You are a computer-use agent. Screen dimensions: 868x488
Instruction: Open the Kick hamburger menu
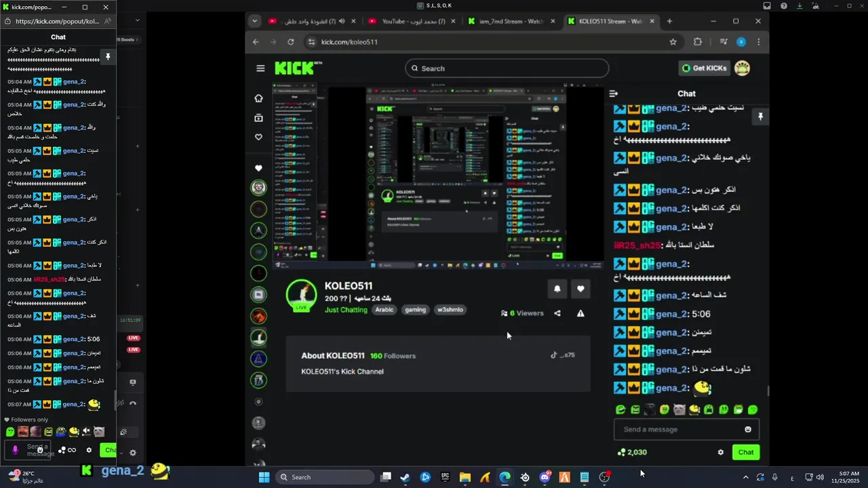click(260, 68)
